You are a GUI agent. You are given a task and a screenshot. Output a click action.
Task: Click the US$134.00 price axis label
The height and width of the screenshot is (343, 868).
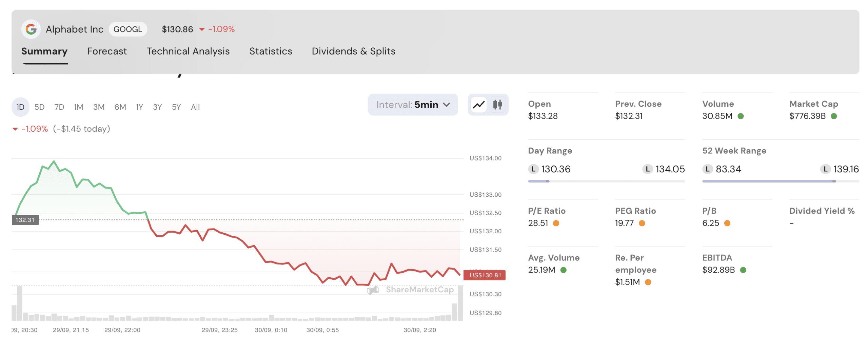(485, 158)
